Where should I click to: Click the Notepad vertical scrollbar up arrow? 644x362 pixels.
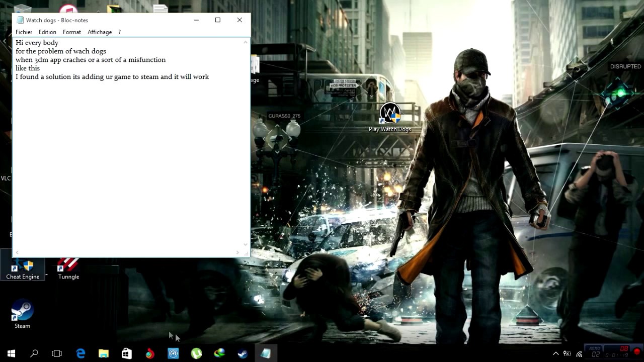coord(246,42)
